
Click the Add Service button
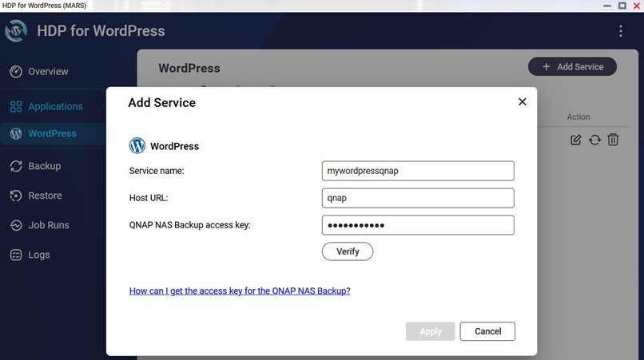point(572,66)
